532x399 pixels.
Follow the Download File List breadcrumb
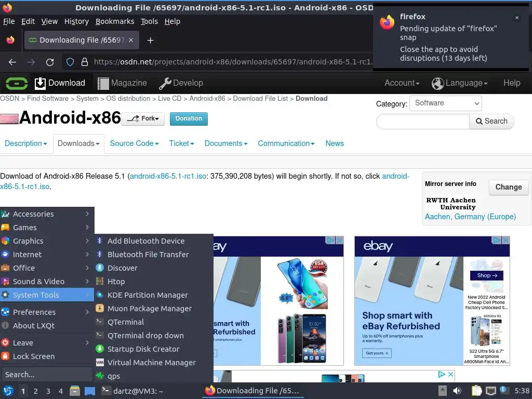[260, 99]
